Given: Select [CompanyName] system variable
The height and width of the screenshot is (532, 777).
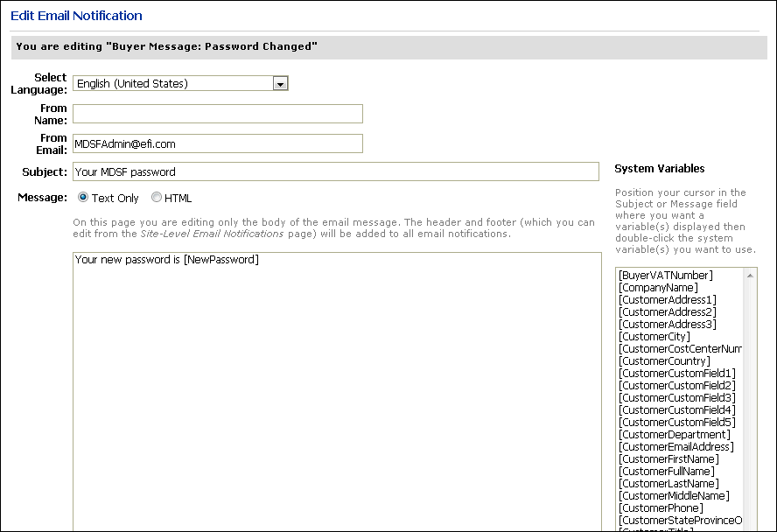Looking at the screenshot, I should point(658,288).
